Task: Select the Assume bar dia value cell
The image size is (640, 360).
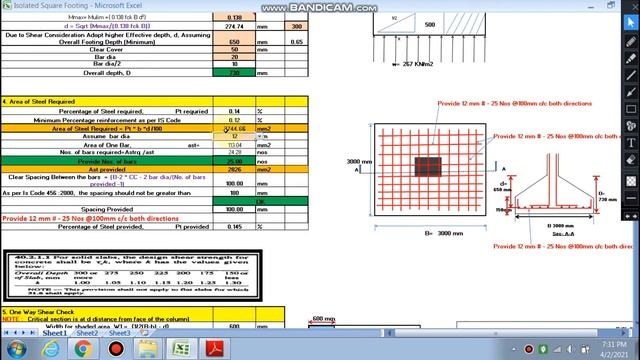Action: coord(234,136)
